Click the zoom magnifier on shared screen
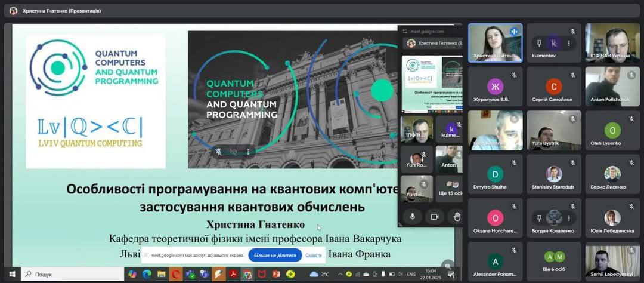The height and width of the screenshot is (283, 644). (x=448, y=265)
